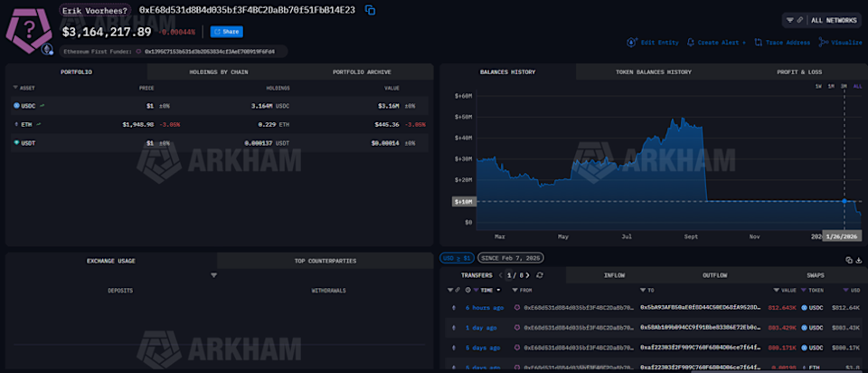
Task: Open the USDC price trend chart icon
Action: tap(42, 105)
